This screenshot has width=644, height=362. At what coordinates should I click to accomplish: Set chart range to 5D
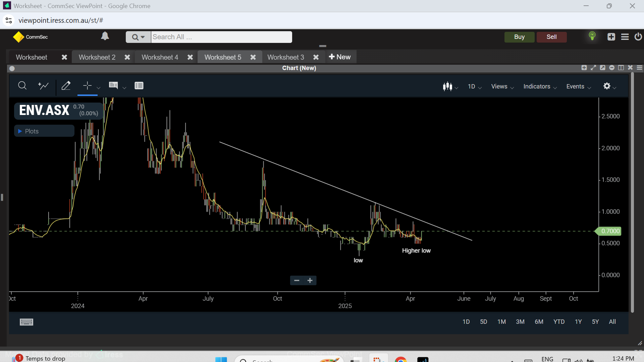(x=483, y=322)
